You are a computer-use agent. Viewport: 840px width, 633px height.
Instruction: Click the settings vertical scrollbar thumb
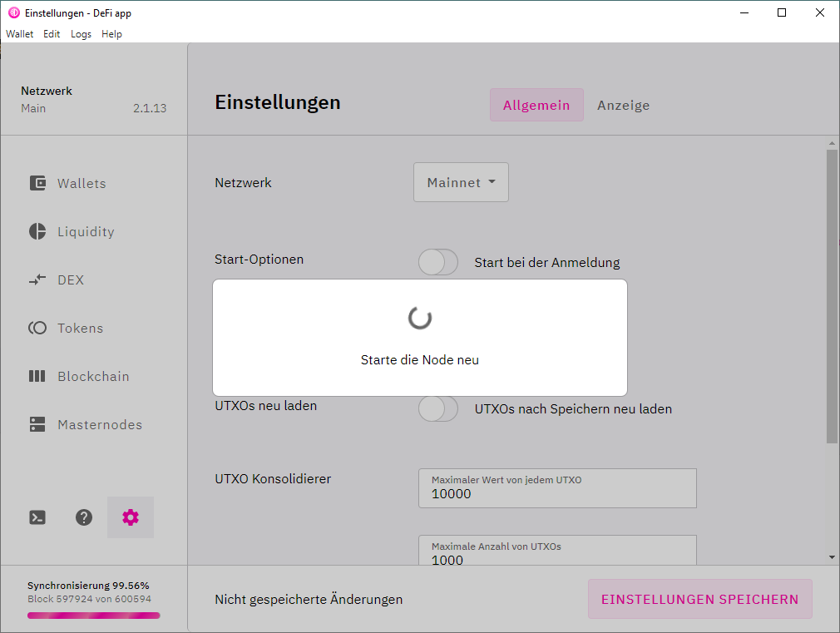click(832, 296)
